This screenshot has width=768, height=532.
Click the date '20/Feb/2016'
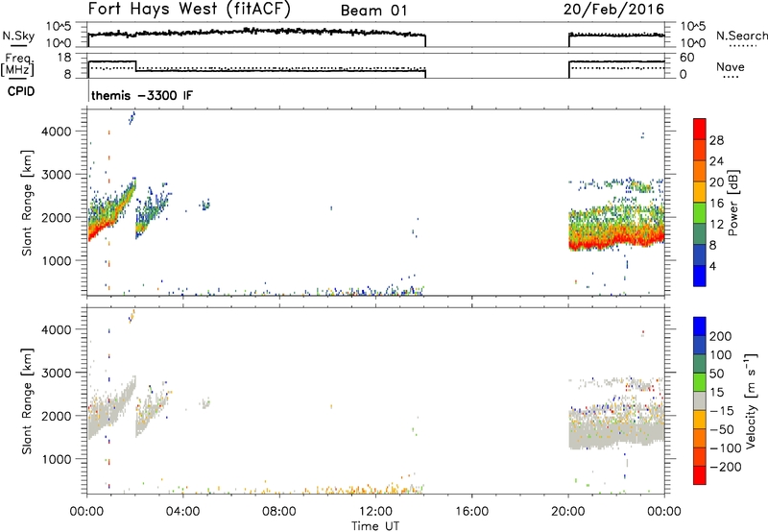[613, 10]
